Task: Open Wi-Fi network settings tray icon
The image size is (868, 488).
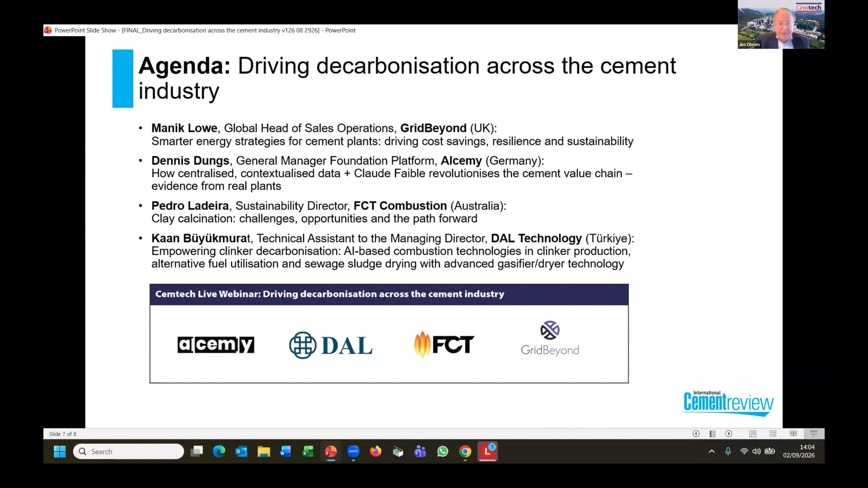Action: [x=744, y=451]
